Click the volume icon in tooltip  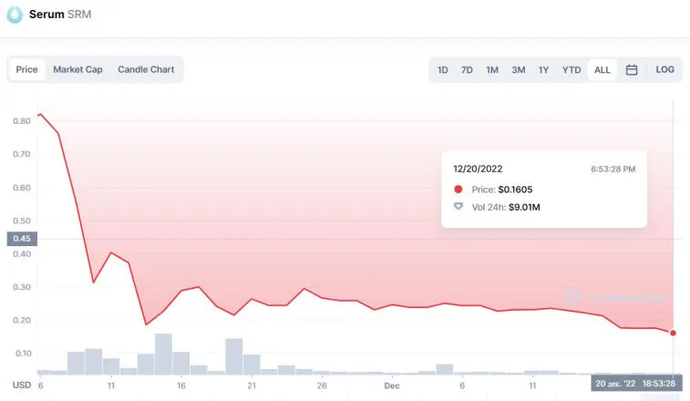click(x=458, y=207)
